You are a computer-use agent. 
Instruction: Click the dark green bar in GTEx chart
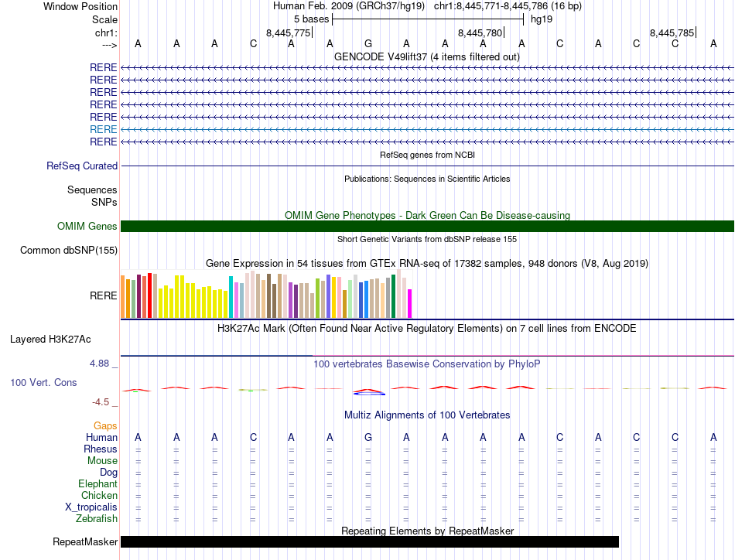pos(394,297)
